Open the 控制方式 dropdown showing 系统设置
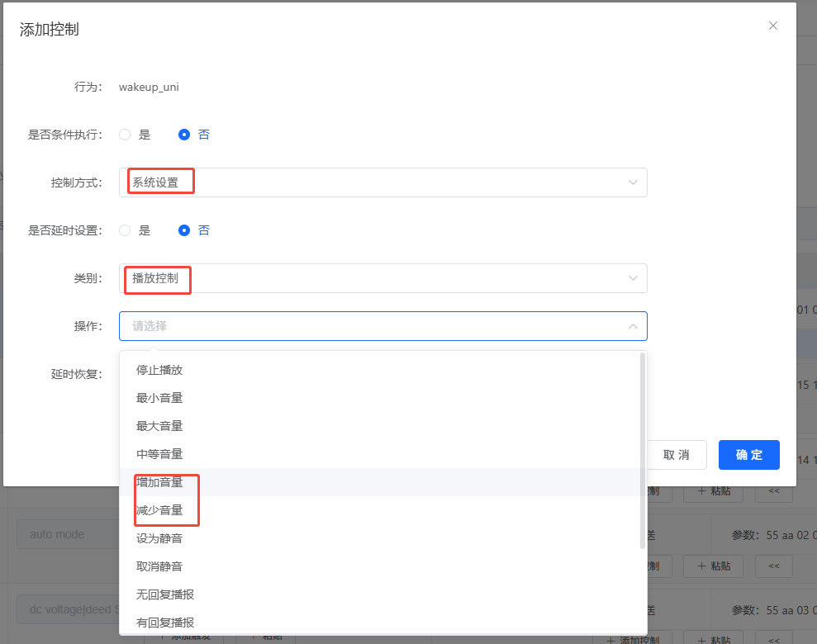Image resolution: width=817 pixels, height=644 pixels. coord(382,182)
